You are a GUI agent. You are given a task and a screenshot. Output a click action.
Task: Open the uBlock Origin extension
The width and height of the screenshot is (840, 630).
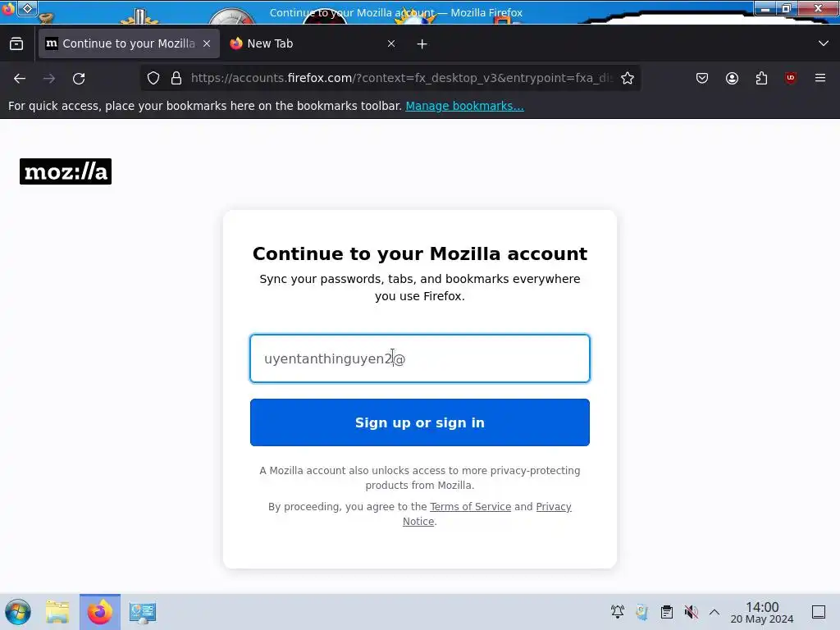coord(791,78)
